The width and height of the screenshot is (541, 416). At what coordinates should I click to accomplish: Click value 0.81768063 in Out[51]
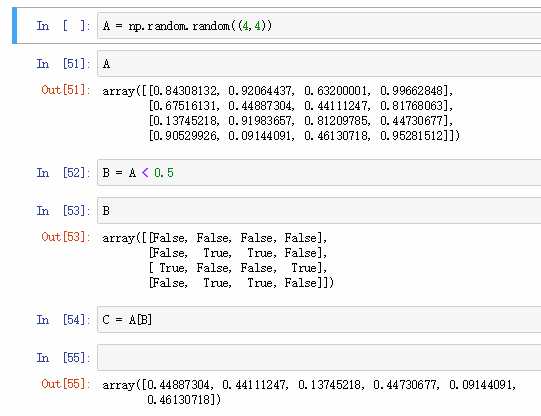pos(412,106)
